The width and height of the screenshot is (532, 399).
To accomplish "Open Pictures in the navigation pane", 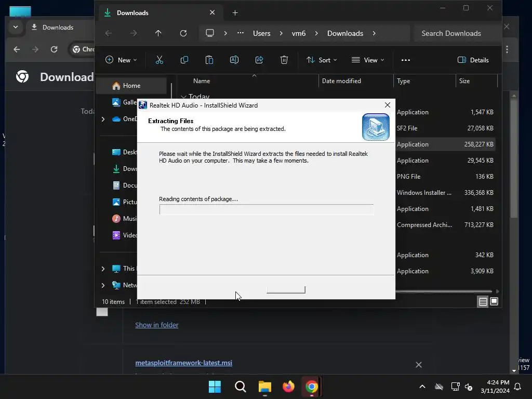I will (x=124, y=202).
